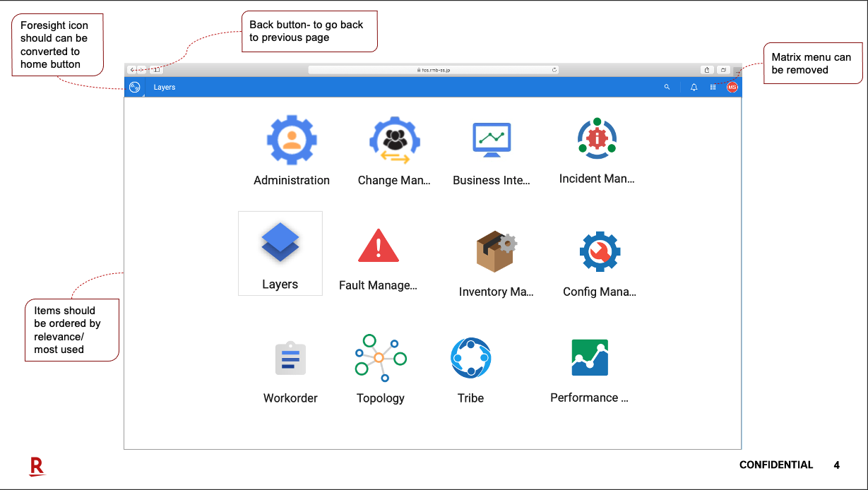Screen dimensions: 868x490
Task: Click the browser show-tabs button
Action: pyautogui.click(x=724, y=70)
